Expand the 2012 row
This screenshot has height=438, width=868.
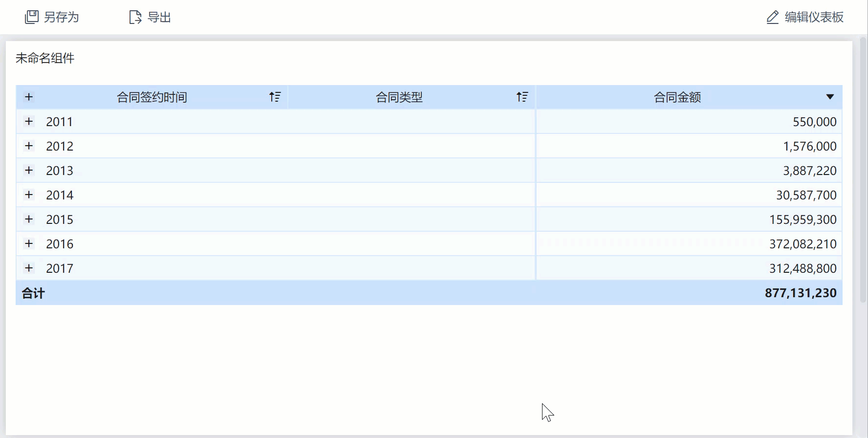coord(29,146)
